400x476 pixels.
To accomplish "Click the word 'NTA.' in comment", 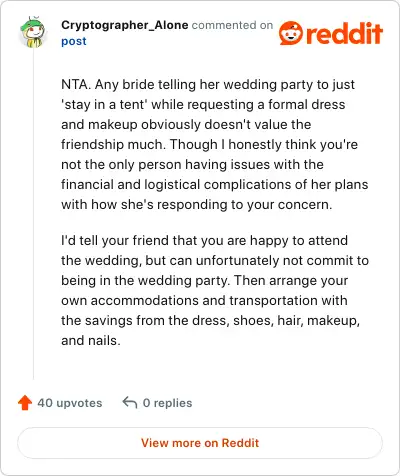I will pyautogui.click(x=76, y=84).
